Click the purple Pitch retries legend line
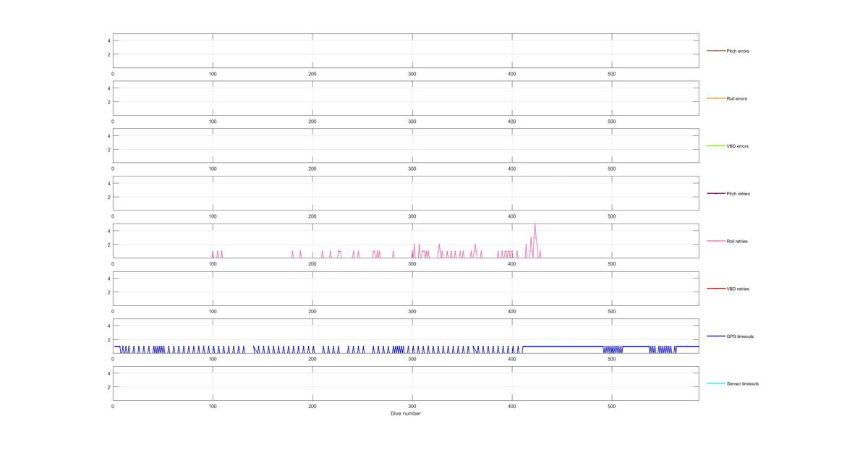 click(x=715, y=193)
